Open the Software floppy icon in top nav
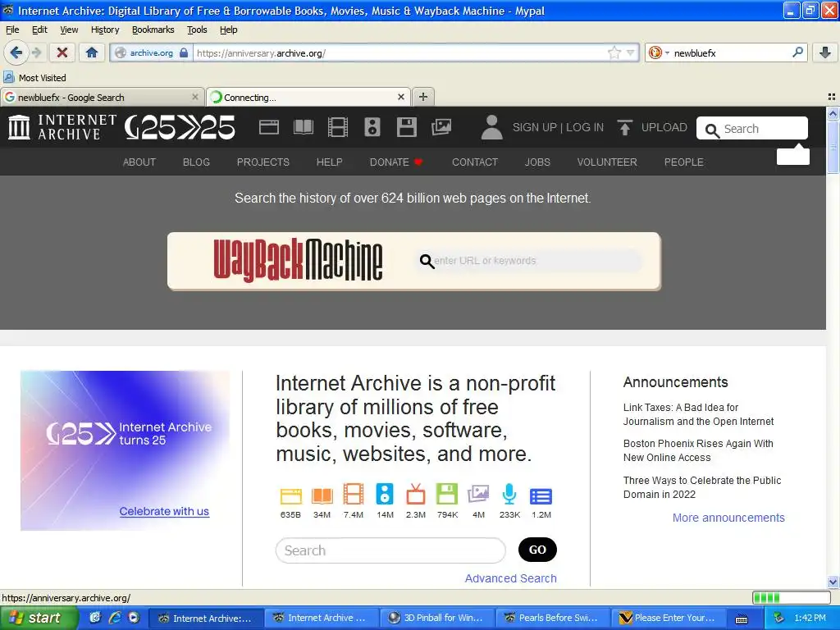The height and width of the screenshot is (630, 840). [407, 127]
